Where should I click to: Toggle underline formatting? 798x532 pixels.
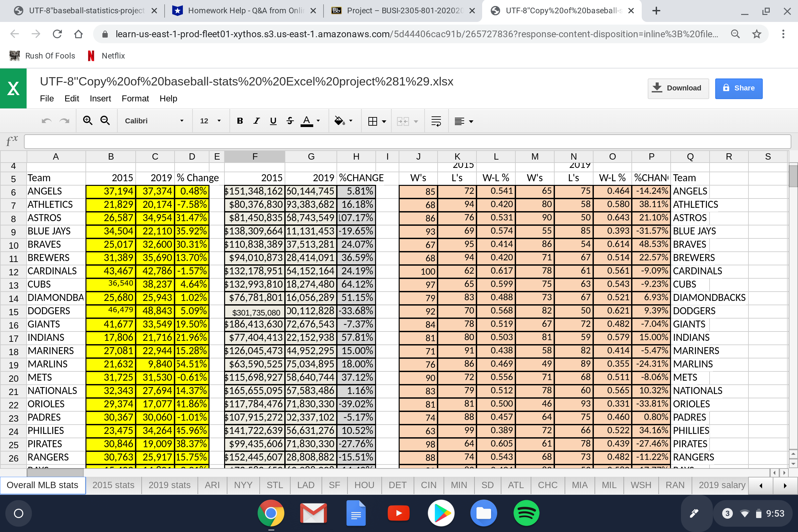[273, 121]
